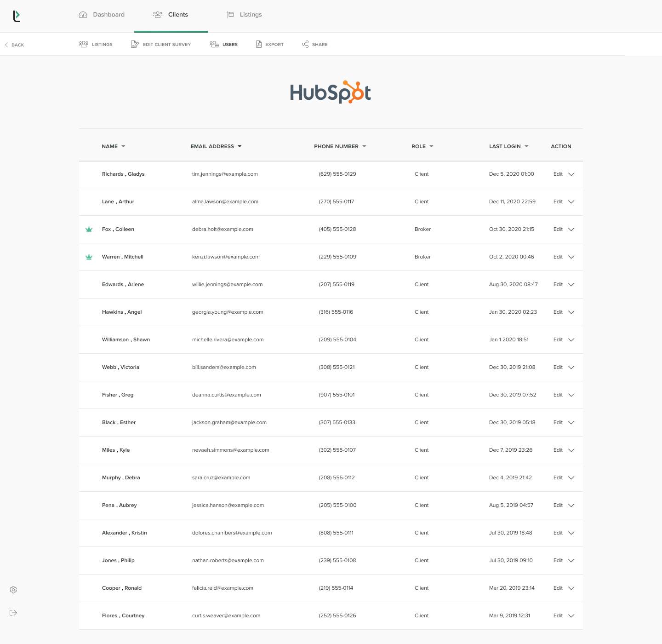Expand the Hawkins, Angel row chevron
This screenshot has height=644, width=662.
(x=571, y=312)
